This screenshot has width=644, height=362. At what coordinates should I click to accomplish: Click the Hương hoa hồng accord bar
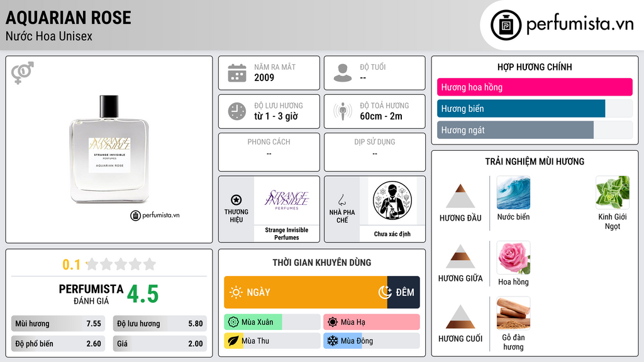click(535, 87)
